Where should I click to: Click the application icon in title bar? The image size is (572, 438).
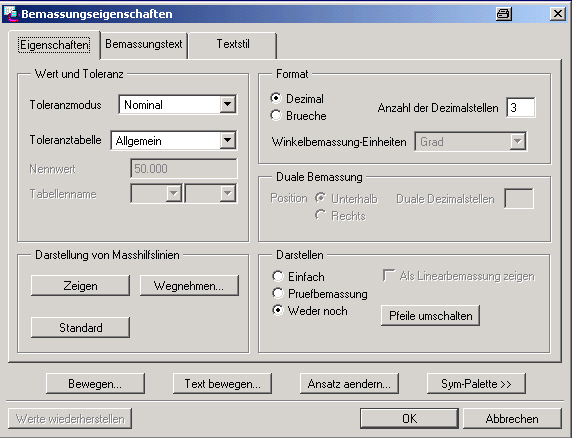click(10, 14)
